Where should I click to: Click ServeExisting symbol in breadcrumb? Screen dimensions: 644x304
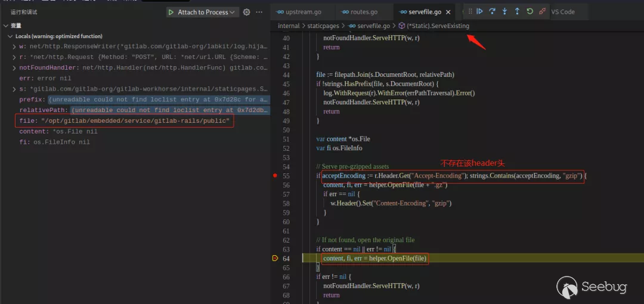tap(438, 26)
